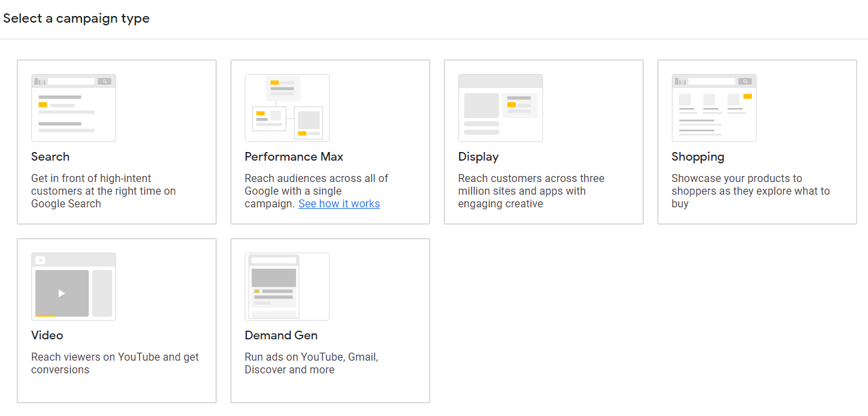Click 'Get in front of high-intent customers' description

[103, 191]
